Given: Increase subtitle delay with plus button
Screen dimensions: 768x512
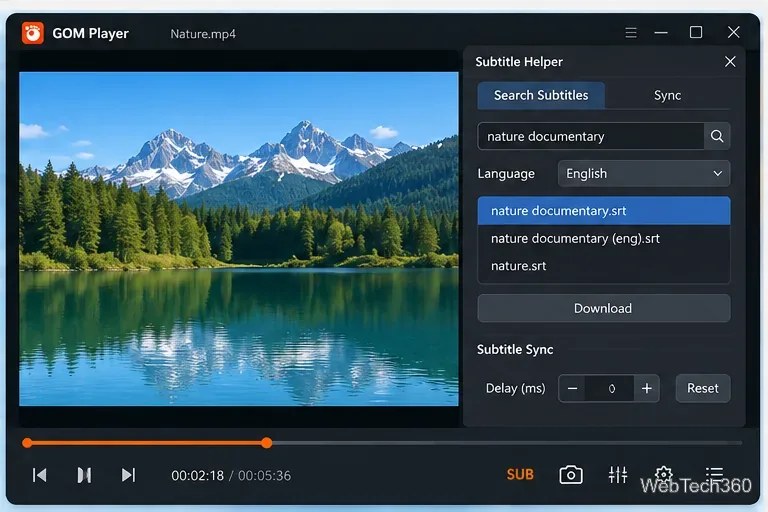Looking at the screenshot, I should tap(647, 389).
